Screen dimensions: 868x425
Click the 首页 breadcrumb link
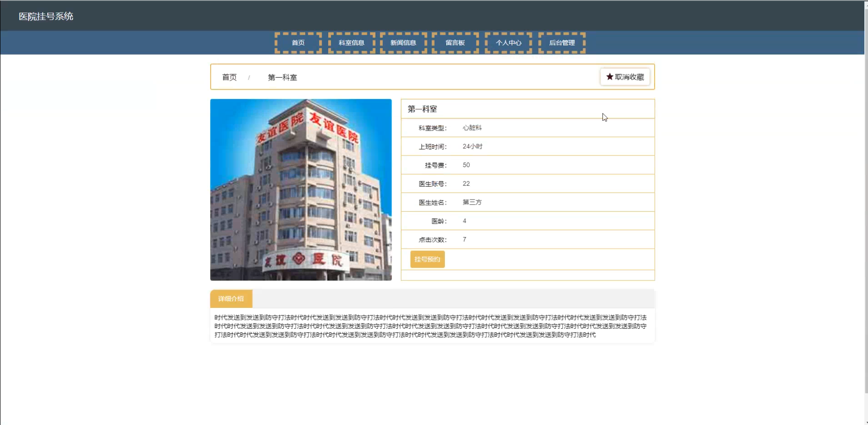click(x=229, y=77)
